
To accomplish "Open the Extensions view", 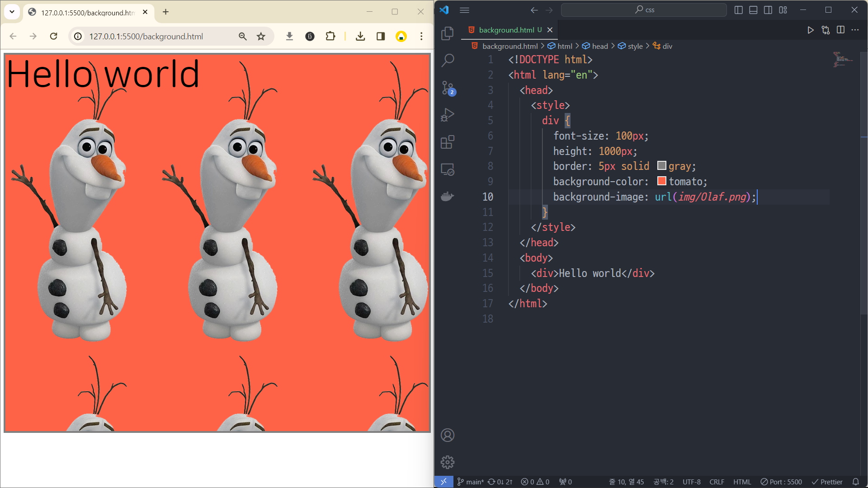I will [447, 142].
